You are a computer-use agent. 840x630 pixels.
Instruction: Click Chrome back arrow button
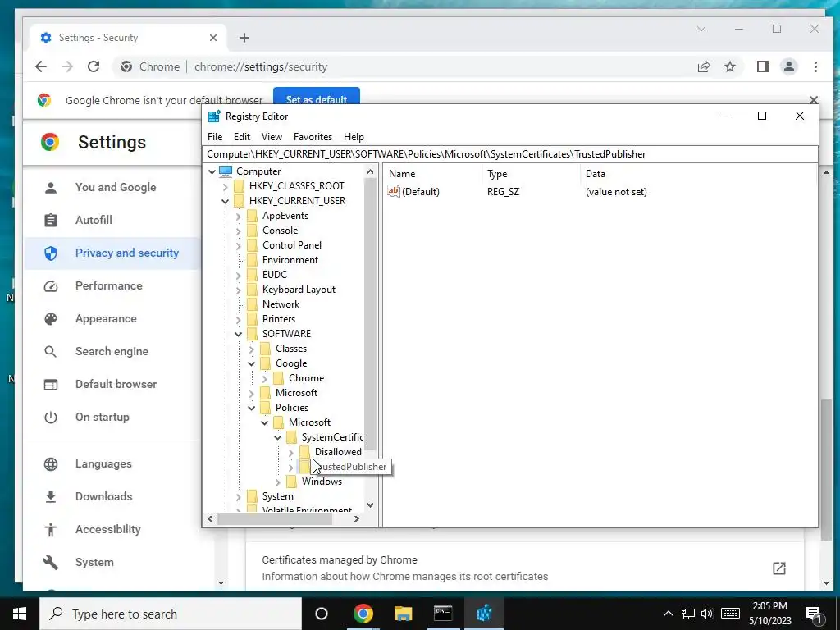(41, 66)
